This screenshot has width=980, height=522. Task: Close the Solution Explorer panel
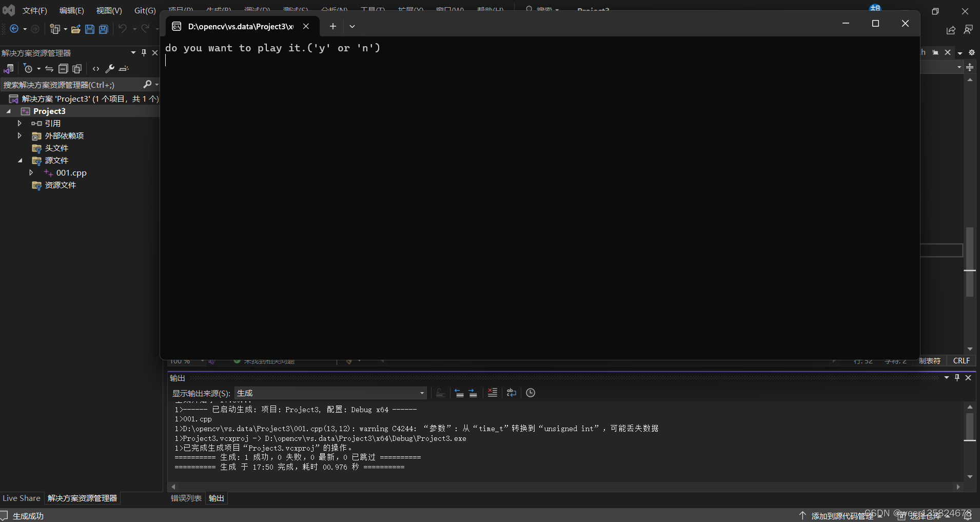154,52
